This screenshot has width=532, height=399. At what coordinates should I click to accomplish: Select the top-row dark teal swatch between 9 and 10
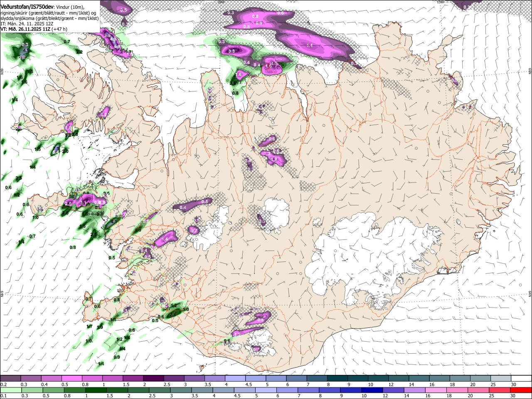pos(357,379)
